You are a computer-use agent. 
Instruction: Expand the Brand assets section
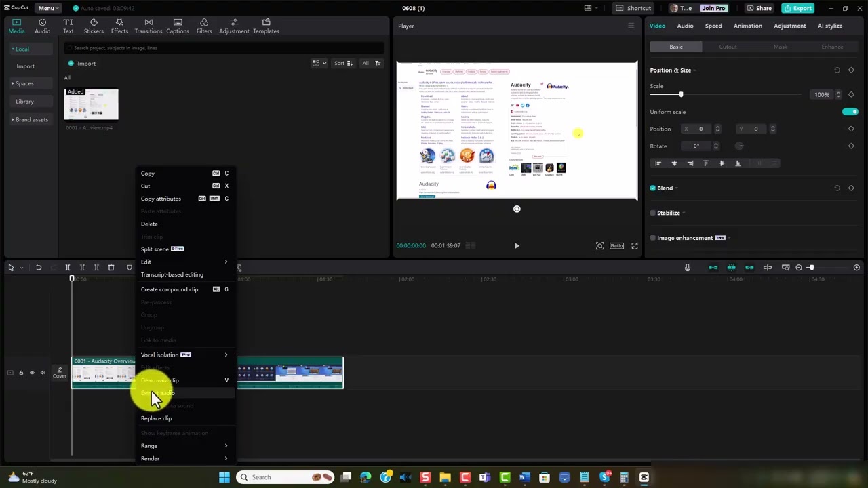[31, 120]
